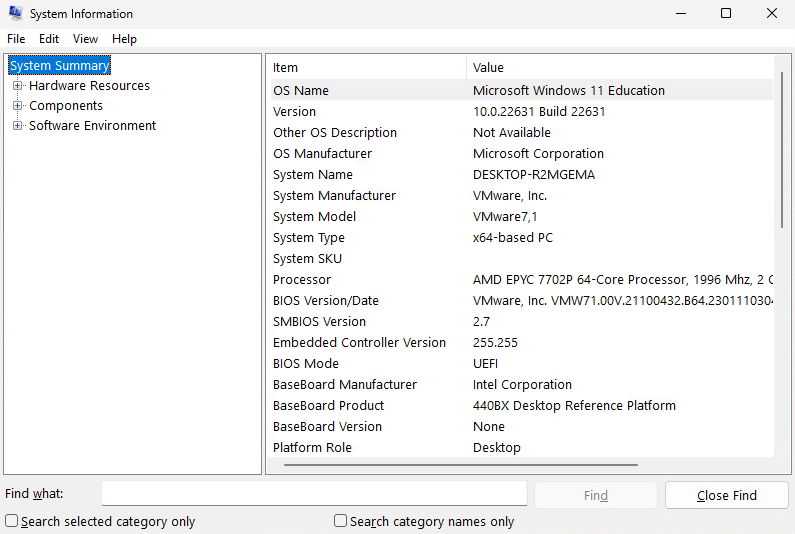795x534 pixels.
Task: Select the BIOS Mode row
Action: (x=522, y=364)
